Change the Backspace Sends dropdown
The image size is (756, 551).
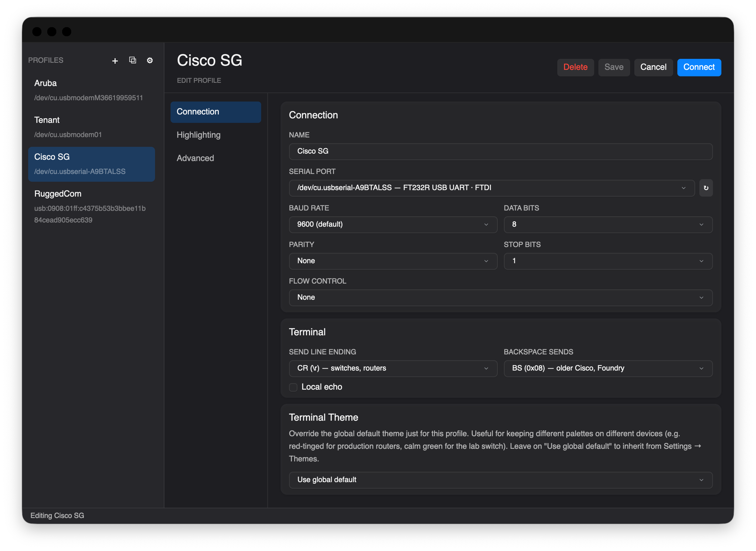tap(608, 368)
